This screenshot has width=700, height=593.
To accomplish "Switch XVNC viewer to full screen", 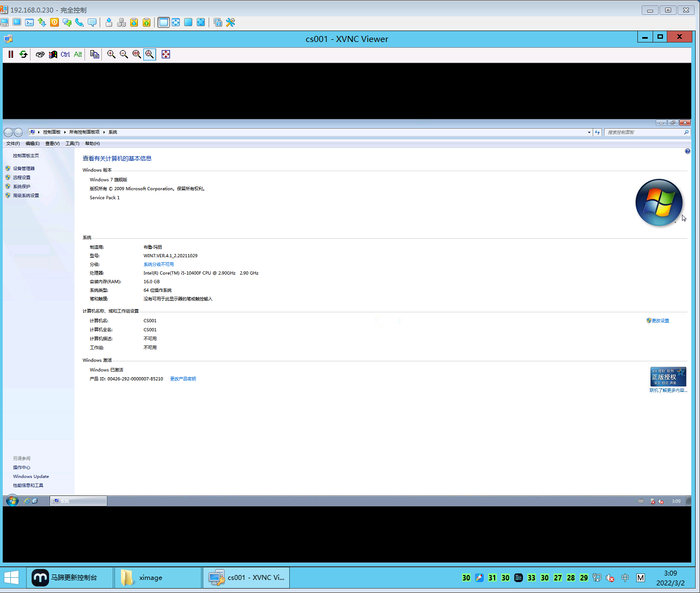I will coord(166,55).
